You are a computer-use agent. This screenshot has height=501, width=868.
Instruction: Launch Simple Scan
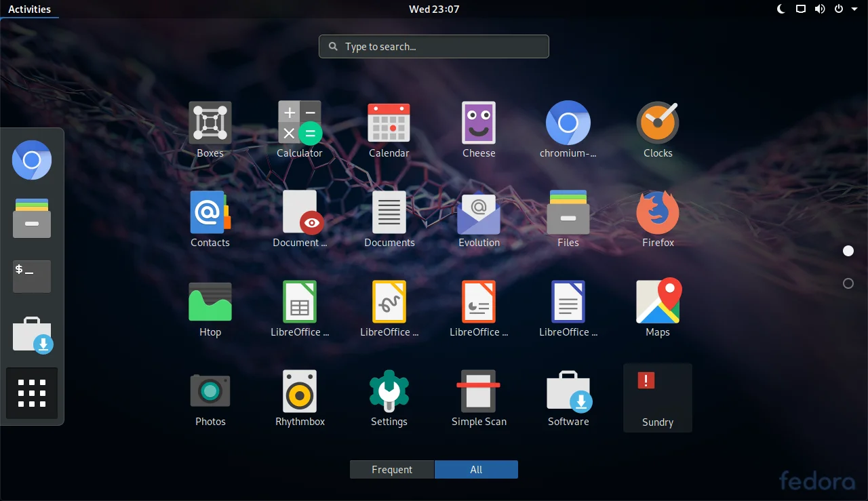479,399
